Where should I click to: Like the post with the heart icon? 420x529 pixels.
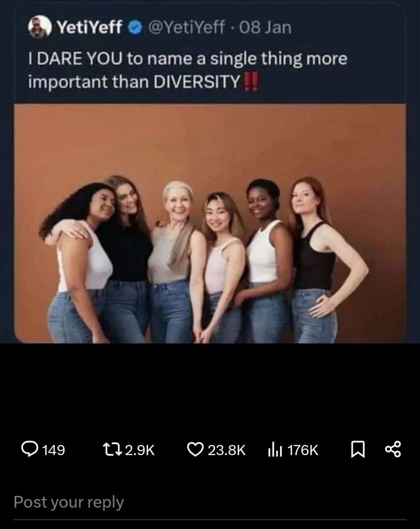[195, 450]
